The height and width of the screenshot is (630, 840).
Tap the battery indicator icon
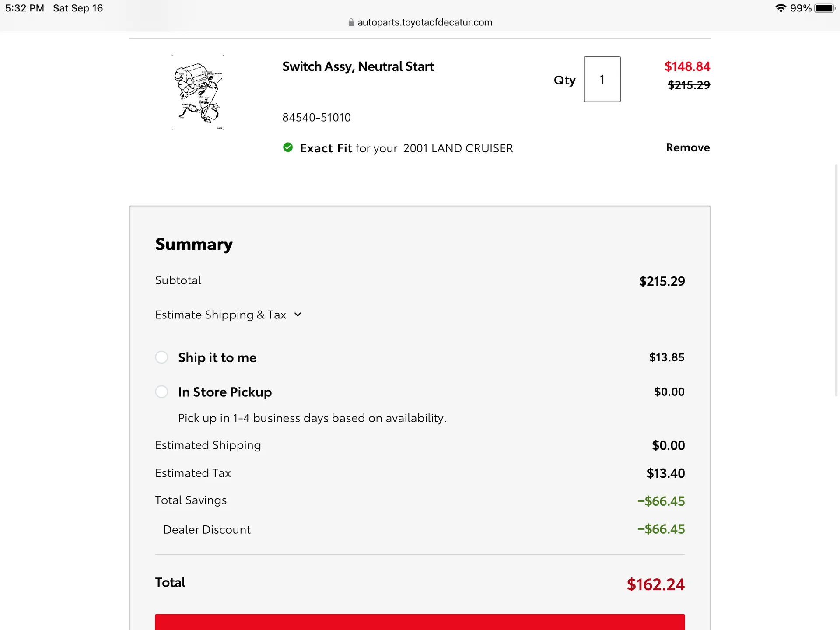click(x=825, y=8)
